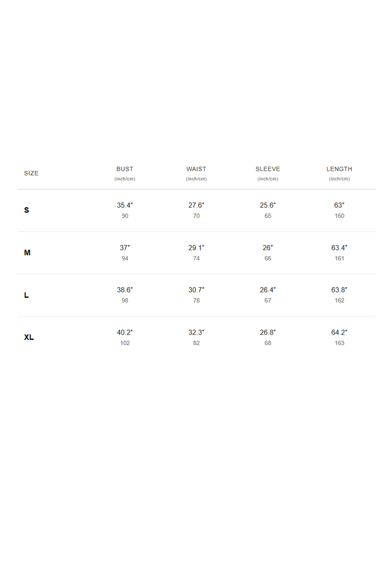This screenshot has width=392, height=588.
Task: Click the 26.4" sleeve value for L
Action: [268, 290]
